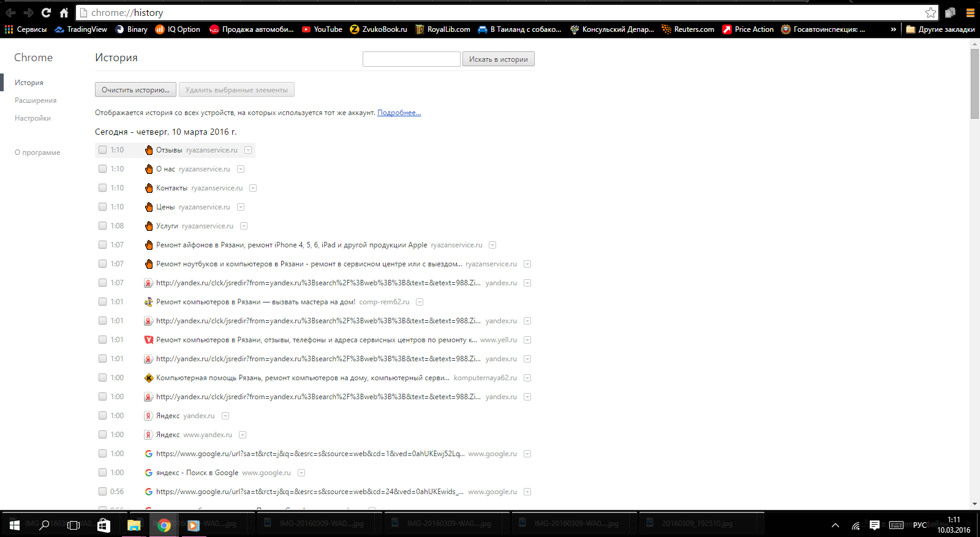Open the Компьютерная помощь Рязань history link
Screen dimensions: 980x537
[x=303, y=378]
